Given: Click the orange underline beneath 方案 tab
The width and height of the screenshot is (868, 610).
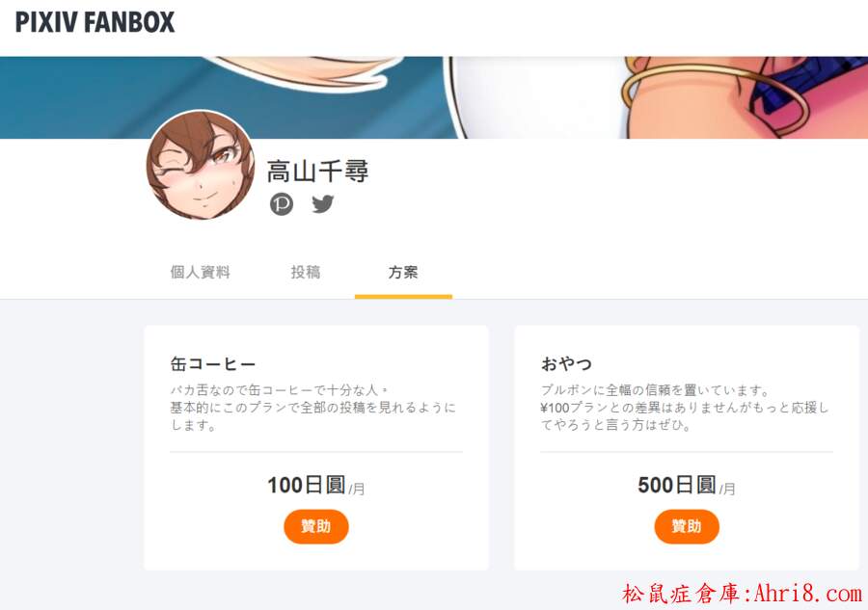Looking at the screenshot, I should tap(403, 297).
